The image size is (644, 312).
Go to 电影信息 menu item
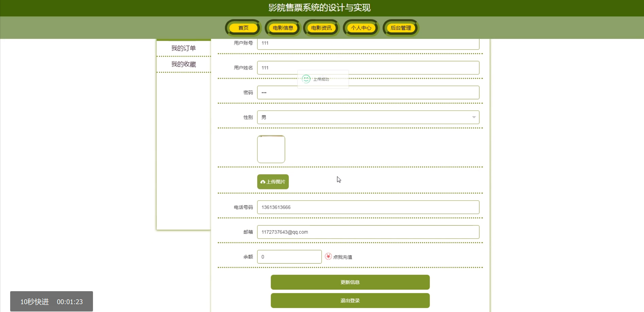click(283, 28)
